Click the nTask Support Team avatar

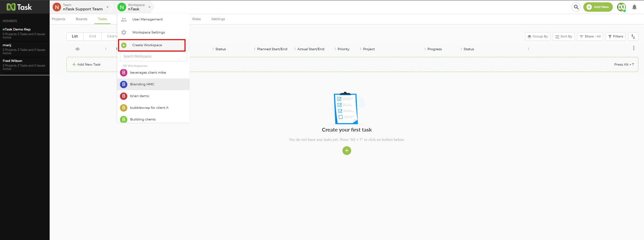click(x=57, y=7)
